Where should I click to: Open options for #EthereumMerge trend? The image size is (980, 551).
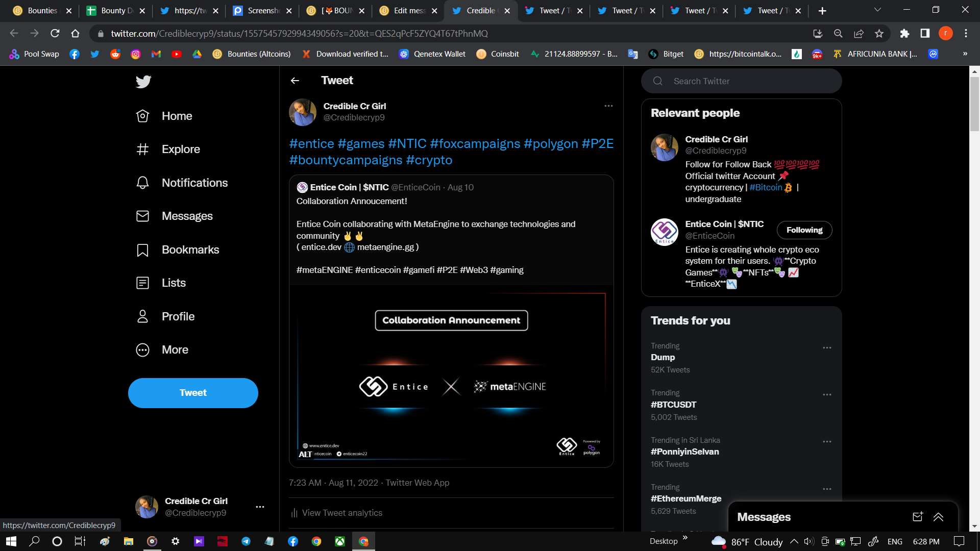[x=827, y=489]
